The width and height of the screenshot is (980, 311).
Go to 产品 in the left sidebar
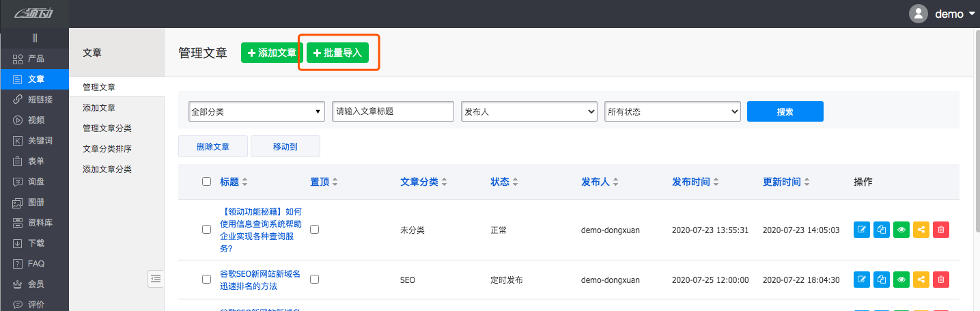pos(36,59)
